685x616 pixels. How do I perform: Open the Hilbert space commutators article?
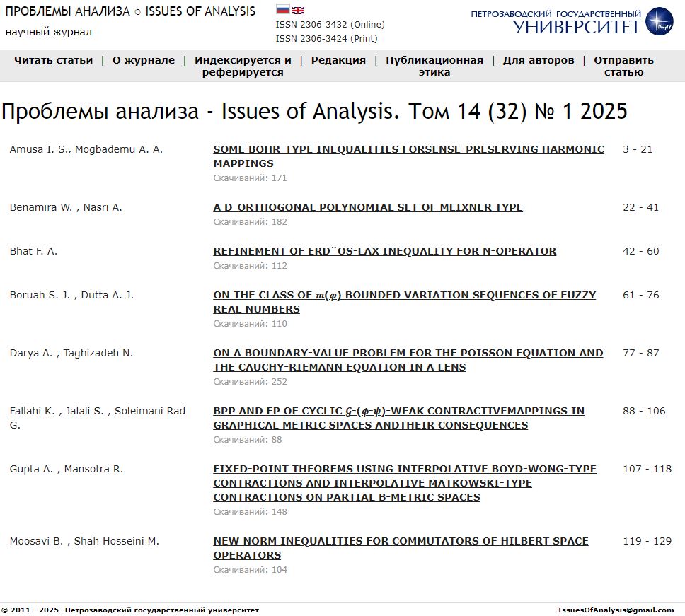tap(401, 547)
